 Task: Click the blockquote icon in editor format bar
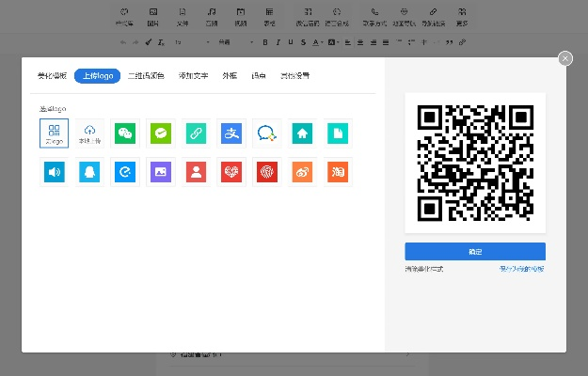click(x=450, y=42)
